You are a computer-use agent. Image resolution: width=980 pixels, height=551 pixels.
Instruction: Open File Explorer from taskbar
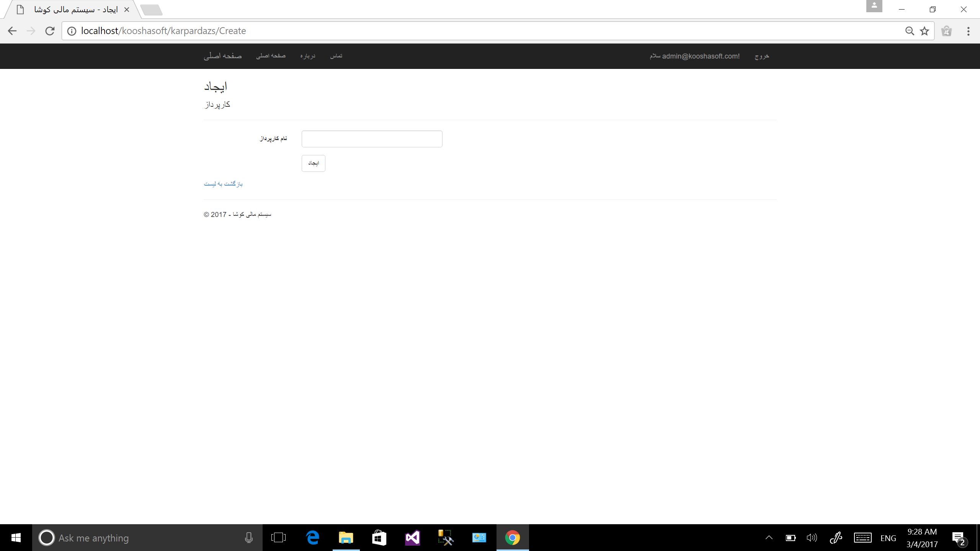(346, 538)
